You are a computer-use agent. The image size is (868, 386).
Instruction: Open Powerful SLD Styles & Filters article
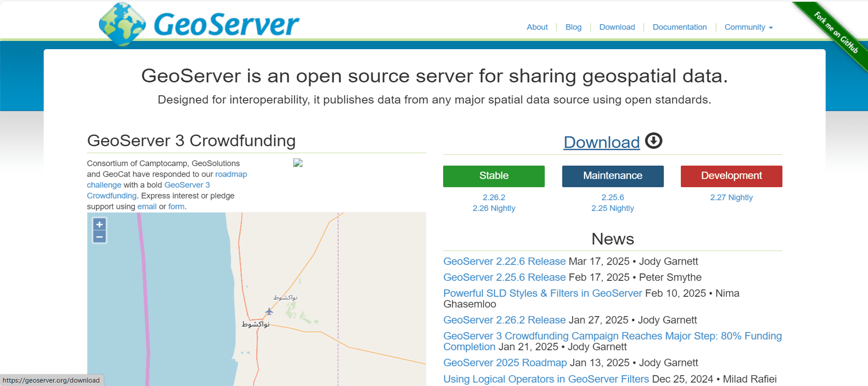click(542, 293)
